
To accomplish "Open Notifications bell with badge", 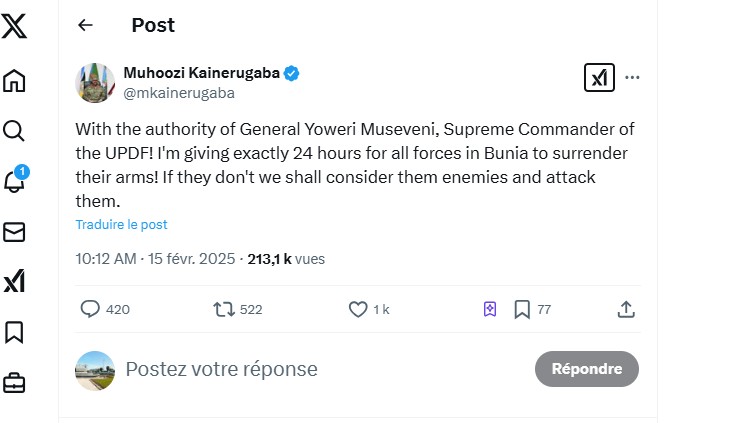I will [14, 181].
